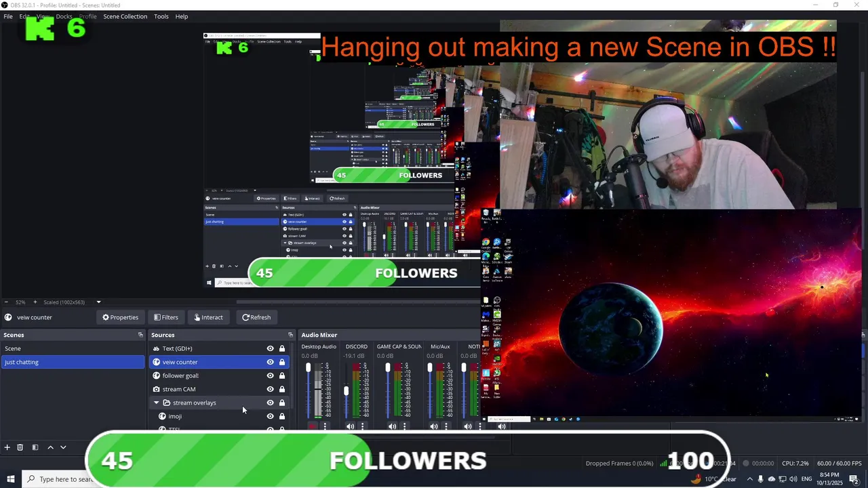This screenshot has height=488, width=868.
Task: Hide the stream CAM source
Action: coord(270,389)
